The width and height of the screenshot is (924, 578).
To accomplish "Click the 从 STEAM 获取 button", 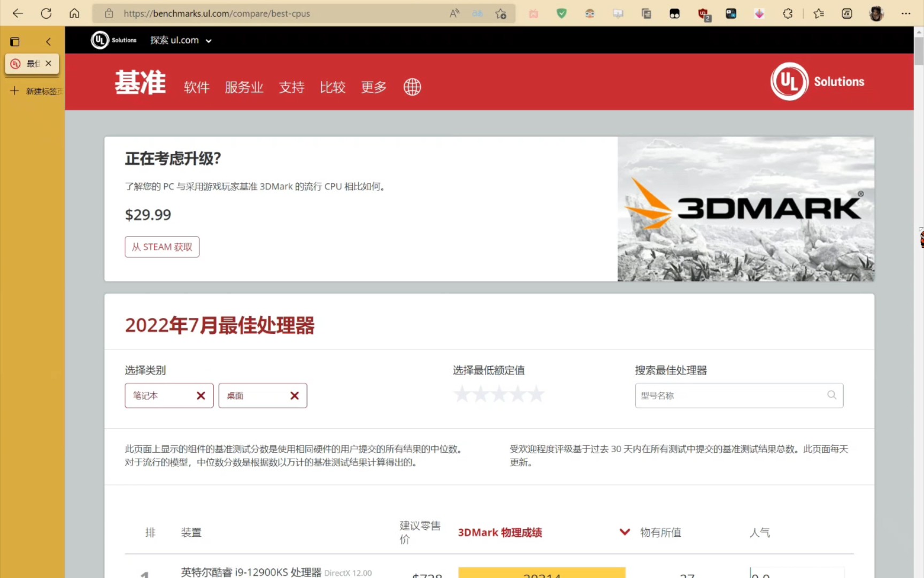I will tap(162, 247).
